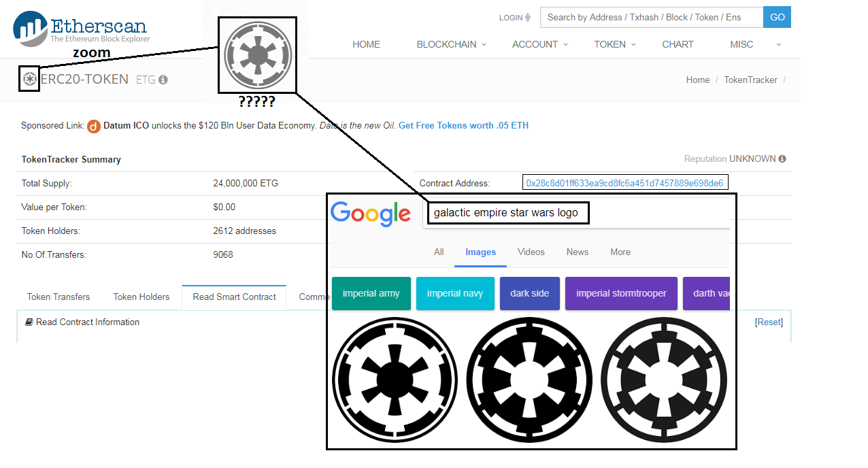Click the imperial navy filter chip
Screen dimensions: 868x468
[455, 293]
